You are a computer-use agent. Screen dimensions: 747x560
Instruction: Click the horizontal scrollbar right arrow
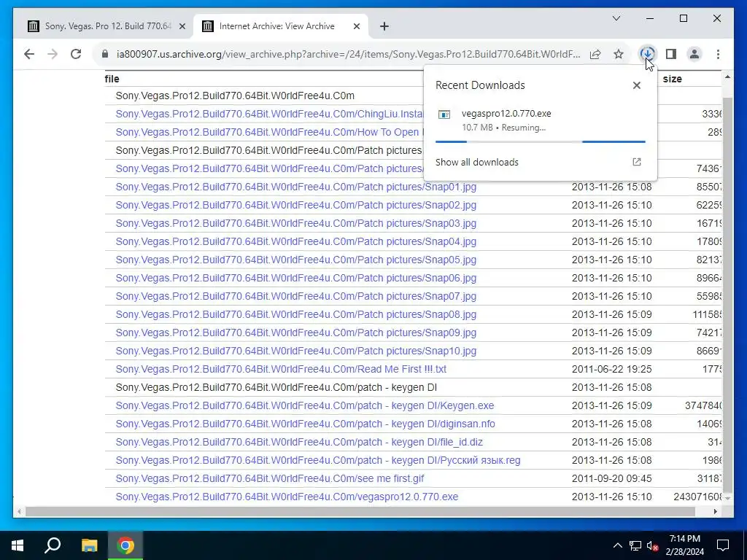pyautogui.click(x=716, y=511)
